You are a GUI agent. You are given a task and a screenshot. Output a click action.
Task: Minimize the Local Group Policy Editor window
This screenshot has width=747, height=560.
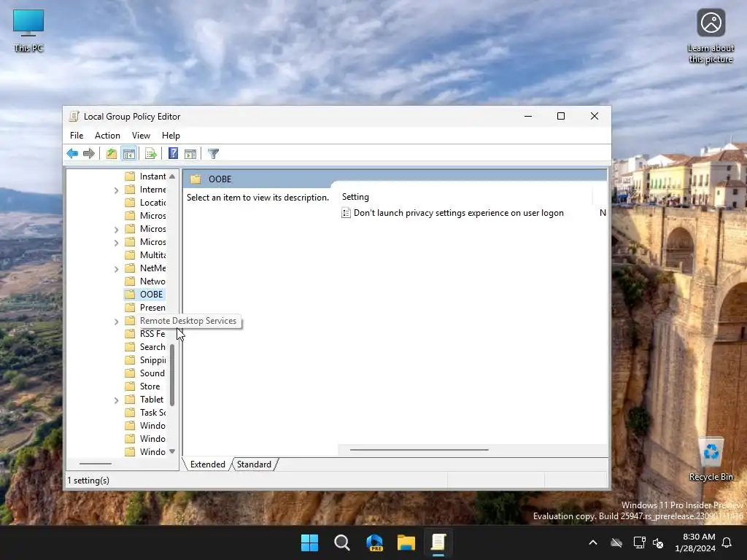pos(528,116)
